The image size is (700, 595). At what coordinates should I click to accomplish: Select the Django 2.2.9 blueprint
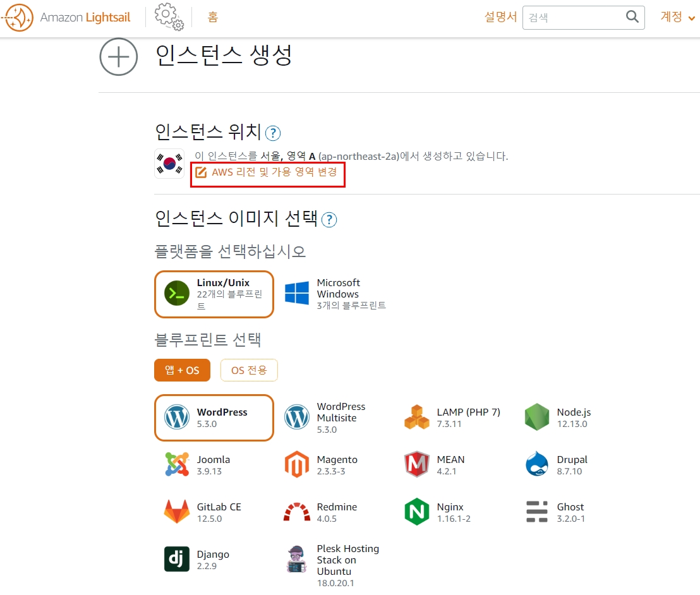tap(197, 560)
